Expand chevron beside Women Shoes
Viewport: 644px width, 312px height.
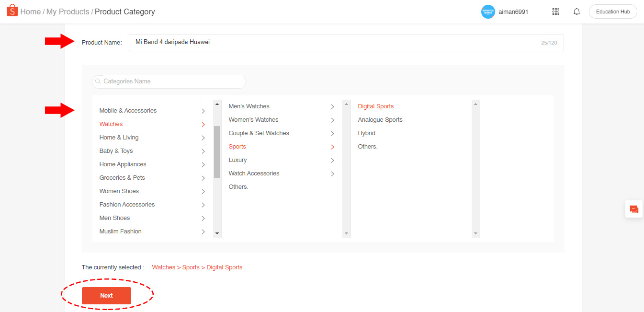[x=203, y=192]
